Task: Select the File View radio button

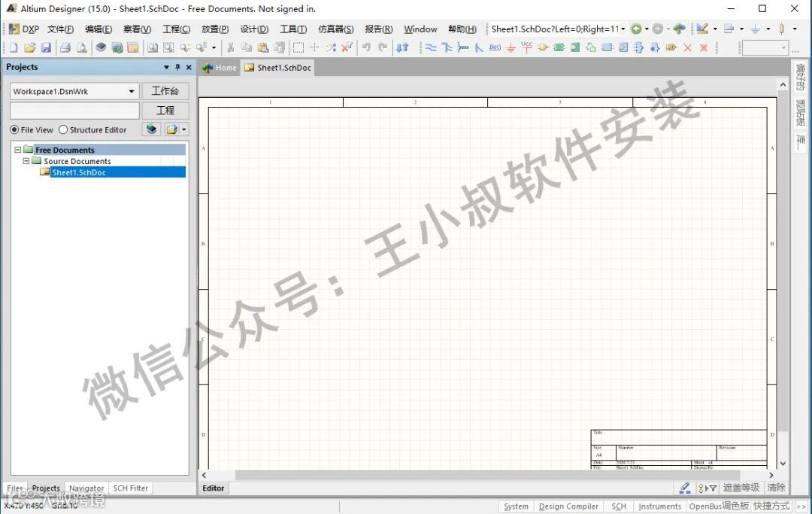Action: (x=14, y=129)
